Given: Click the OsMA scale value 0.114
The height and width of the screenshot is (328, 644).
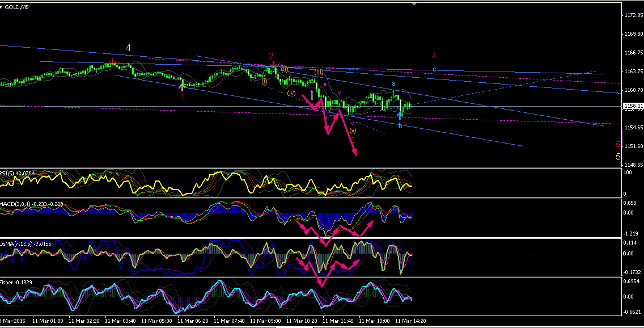Looking at the screenshot, I should click(630, 242).
